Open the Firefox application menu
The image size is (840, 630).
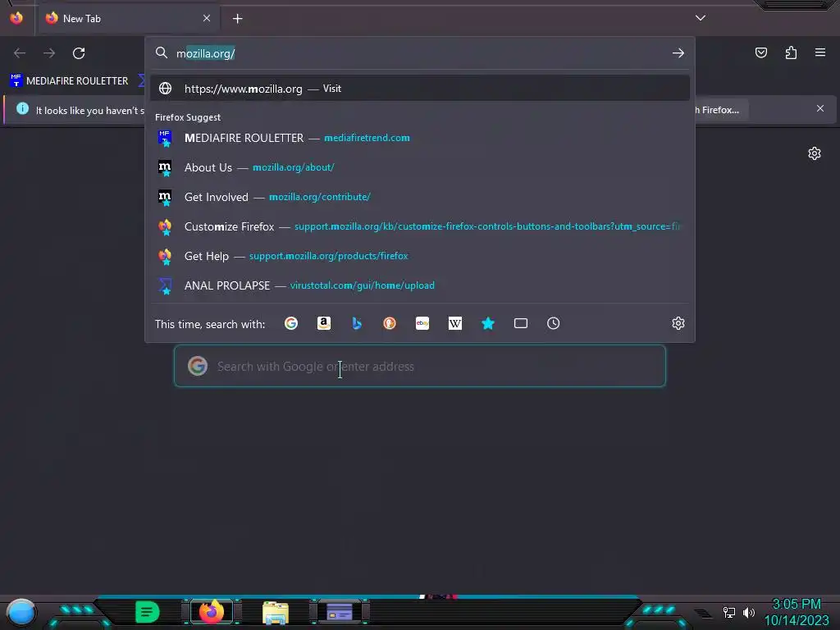820,52
